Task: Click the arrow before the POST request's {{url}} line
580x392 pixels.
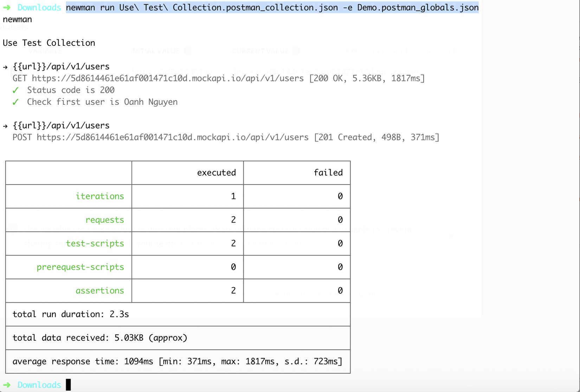Action: (x=5, y=126)
